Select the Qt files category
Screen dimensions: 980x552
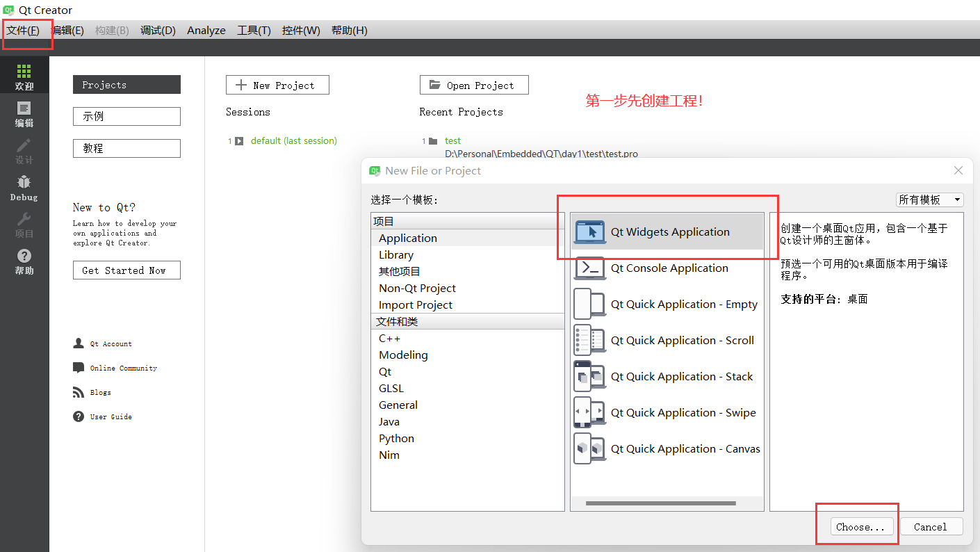pyautogui.click(x=468, y=372)
